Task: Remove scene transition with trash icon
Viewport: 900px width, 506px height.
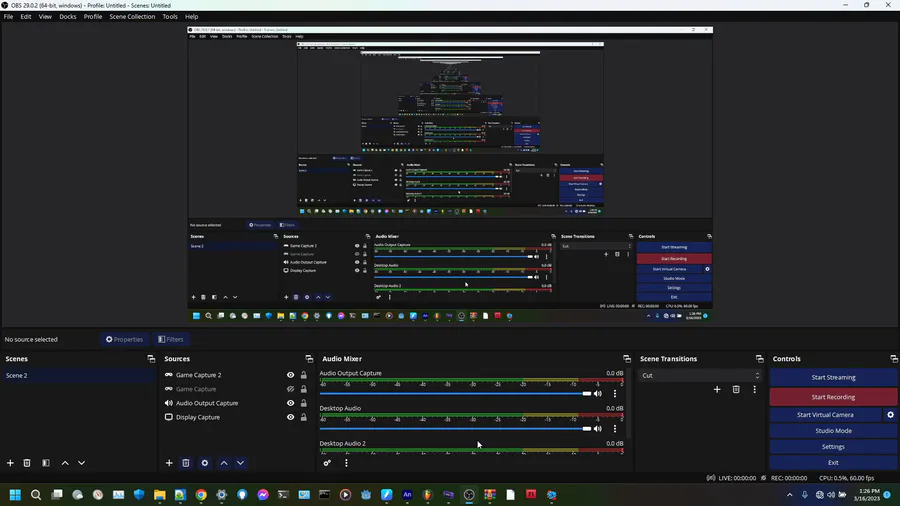Action: 736,390
